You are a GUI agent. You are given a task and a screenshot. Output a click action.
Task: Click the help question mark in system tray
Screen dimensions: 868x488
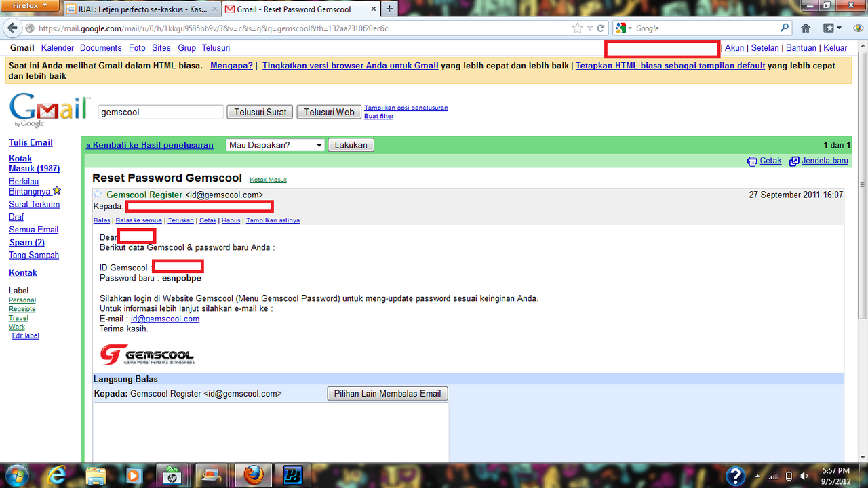coord(736,475)
